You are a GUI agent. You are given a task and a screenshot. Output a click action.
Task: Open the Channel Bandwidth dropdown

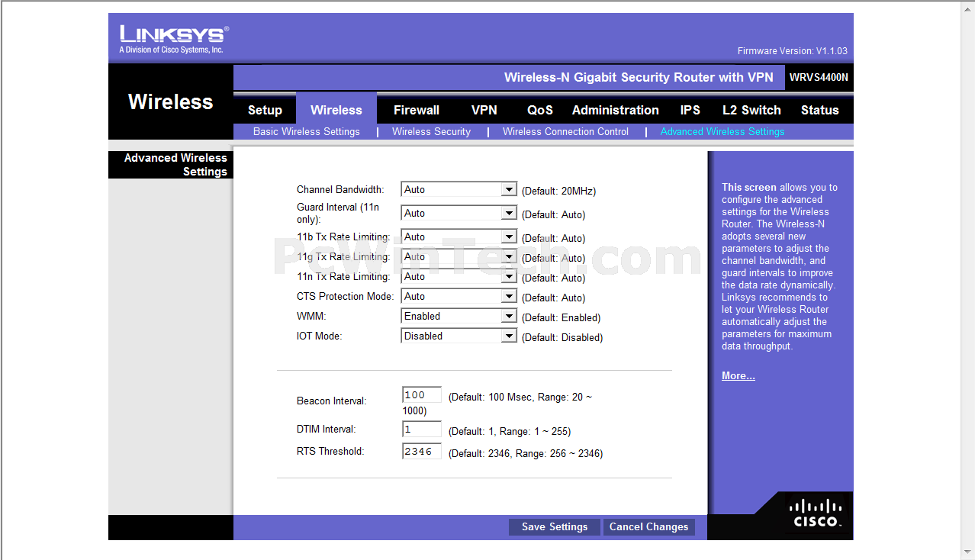pos(459,190)
